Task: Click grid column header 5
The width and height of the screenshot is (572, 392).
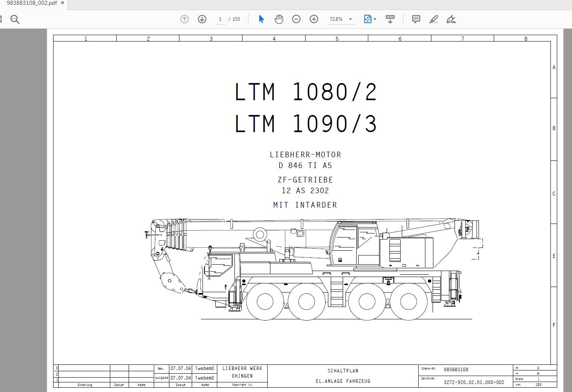Action: 337,39
